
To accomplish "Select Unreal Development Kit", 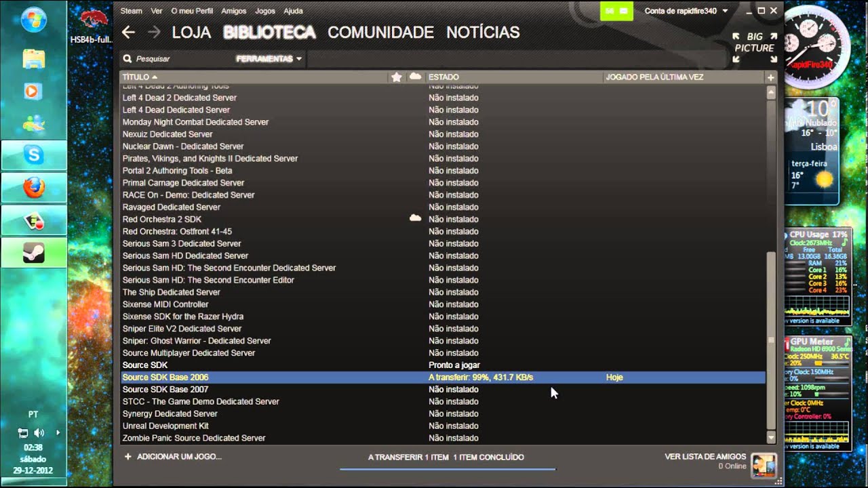I will click(x=443, y=426).
